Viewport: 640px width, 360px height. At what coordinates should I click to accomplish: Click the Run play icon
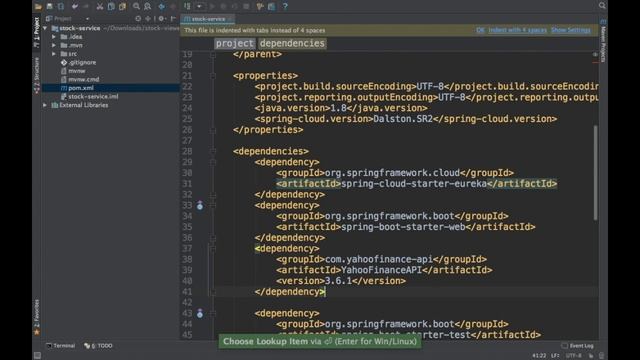click(x=212, y=6)
